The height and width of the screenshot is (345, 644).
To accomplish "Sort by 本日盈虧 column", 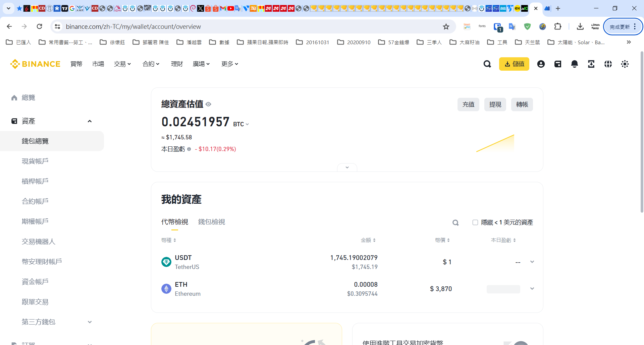I will 503,240.
